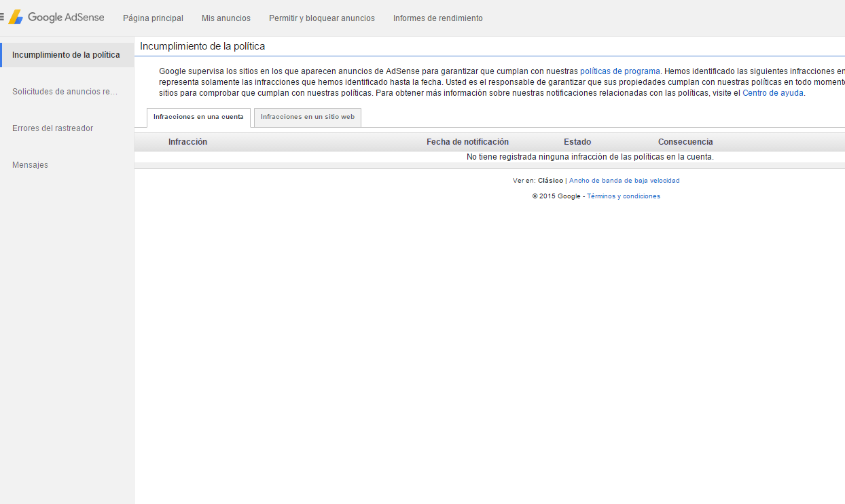Click the Consecuencia column header
Viewport: 845px width, 504px height.
(x=685, y=142)
